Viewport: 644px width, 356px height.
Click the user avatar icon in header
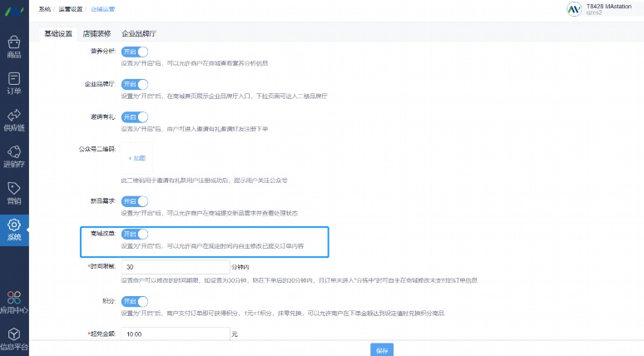[x=574, y=9]
